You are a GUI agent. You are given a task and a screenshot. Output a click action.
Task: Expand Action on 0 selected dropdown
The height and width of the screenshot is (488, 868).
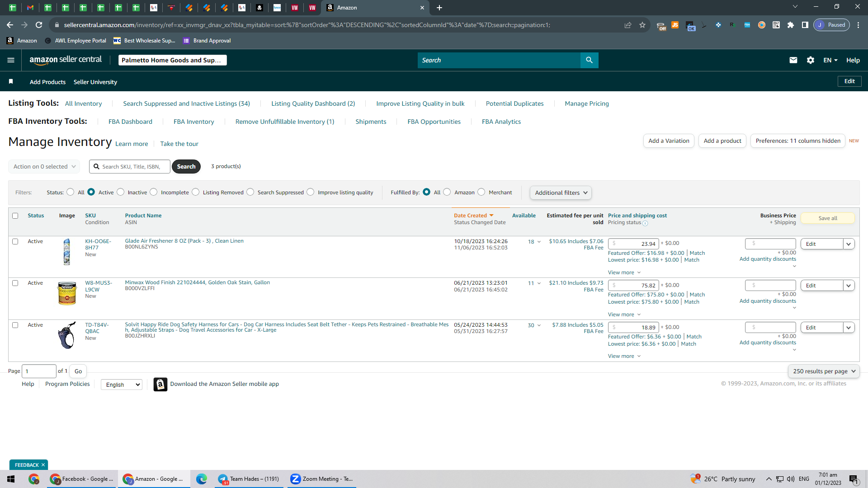click(x=44, y=166)
